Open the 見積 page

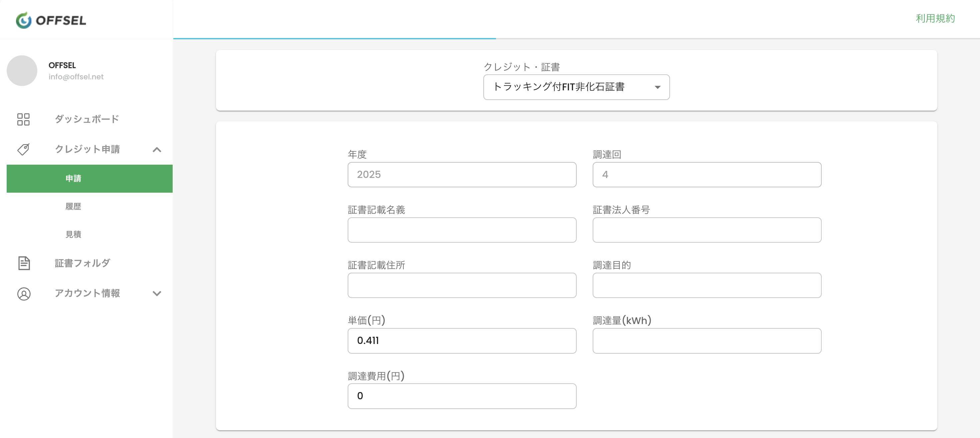click(x=73, y=234)
